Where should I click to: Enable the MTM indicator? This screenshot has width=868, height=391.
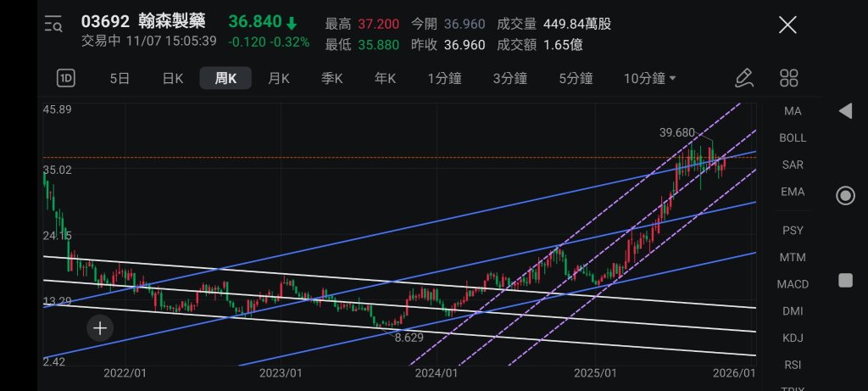tap(793, 258)
